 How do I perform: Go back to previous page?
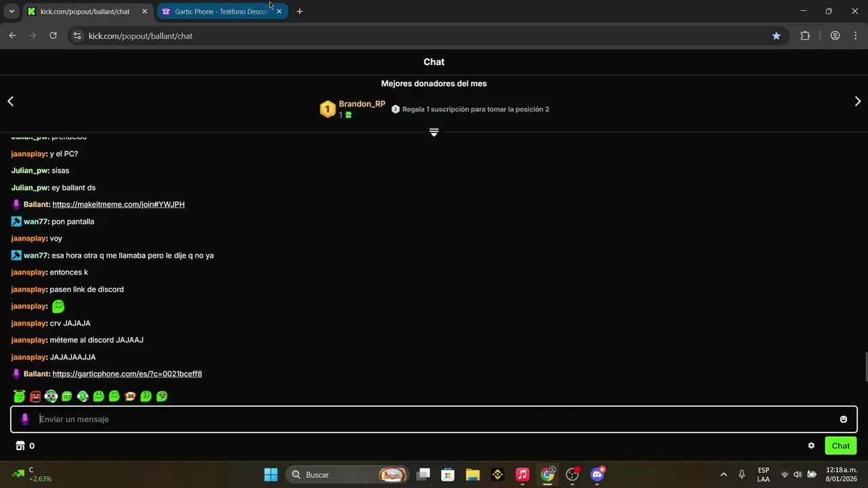[x=12, y=36]
